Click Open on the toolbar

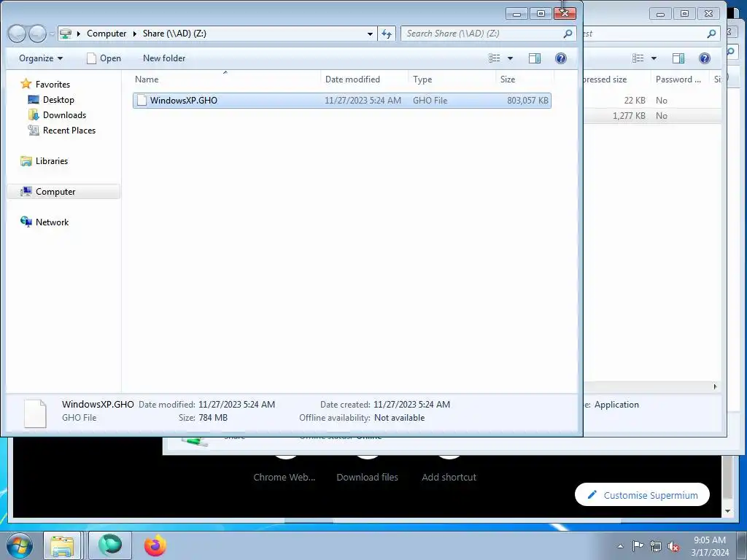tap(104, 58)
